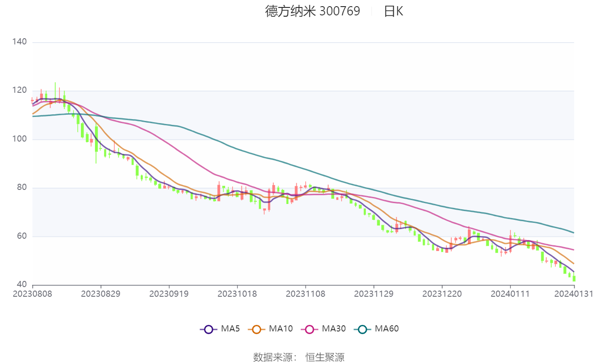Click the 140 price axis label
Image resolution: width=598 pixels, height=364 pixels.
(x=20, y=42)
